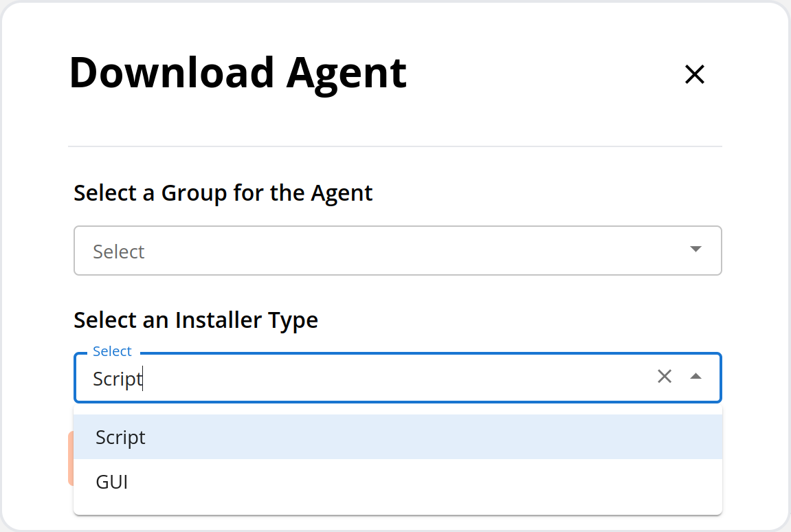791x532 pixels.
Task: Dismiss the dialog using the top X
Action: tap(695, 74)
